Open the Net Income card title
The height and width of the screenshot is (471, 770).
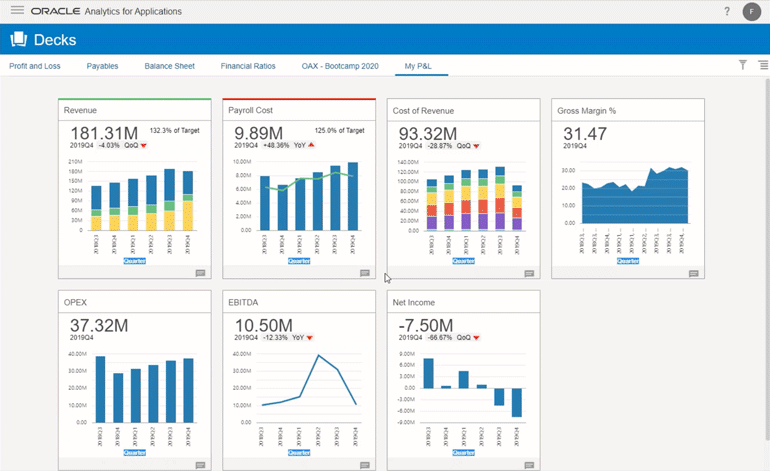[x=413, y=303]
